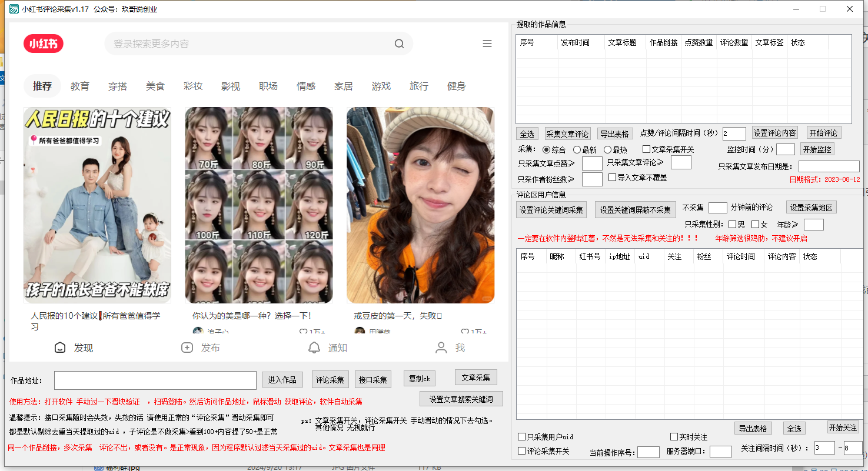Viewport: 868px width, 471px height.
Task: Click the 只采集文章点赞 input field
Action: [592, 163]
